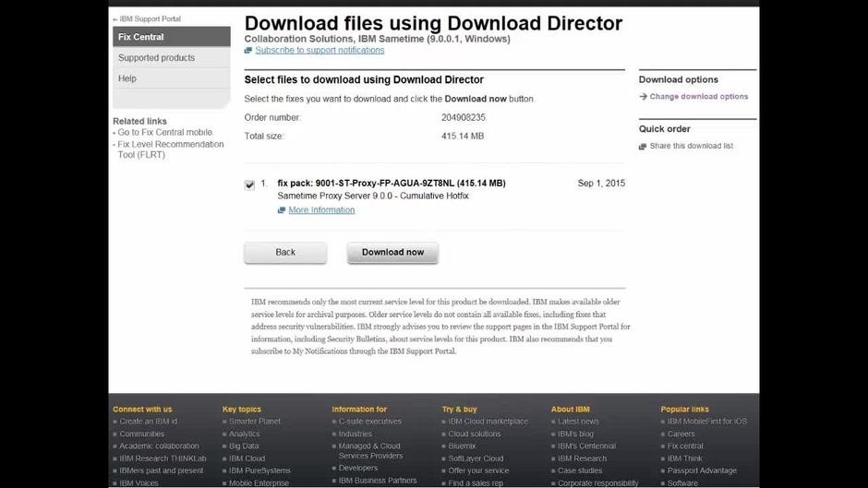868x488 pixels.
Task: Click the Back button
Action: click(285, 252)
